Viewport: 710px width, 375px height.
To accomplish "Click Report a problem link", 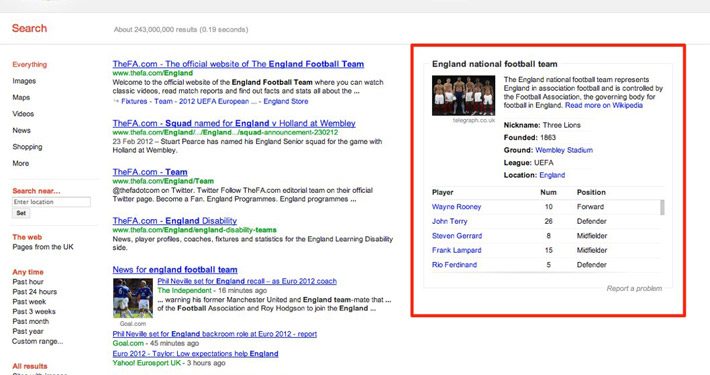I will pyautogui.click(x=634, y=288).
